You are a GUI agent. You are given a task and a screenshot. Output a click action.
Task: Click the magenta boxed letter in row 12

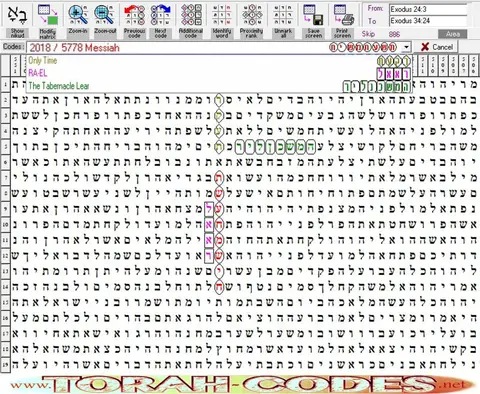click(209, 256)
